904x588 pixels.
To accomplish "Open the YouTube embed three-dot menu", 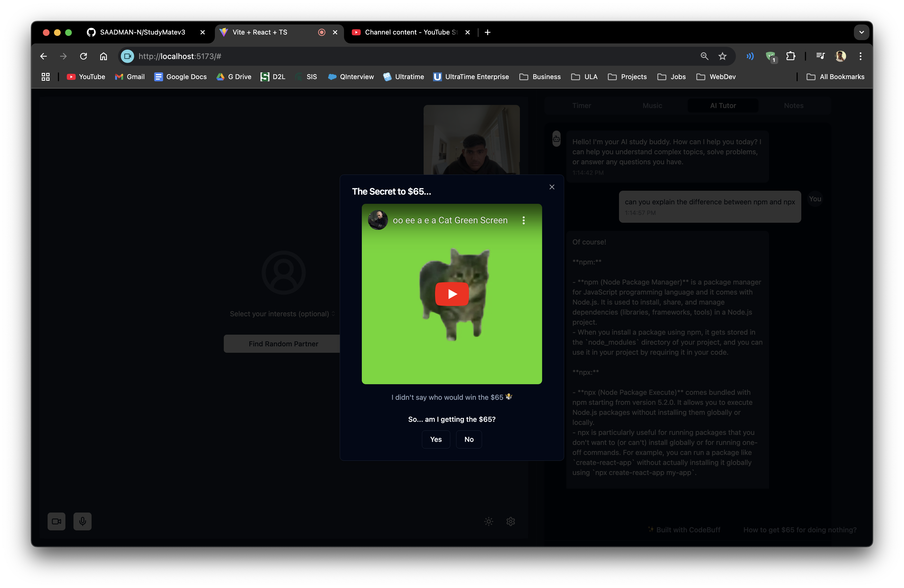I will click(524, 220).
